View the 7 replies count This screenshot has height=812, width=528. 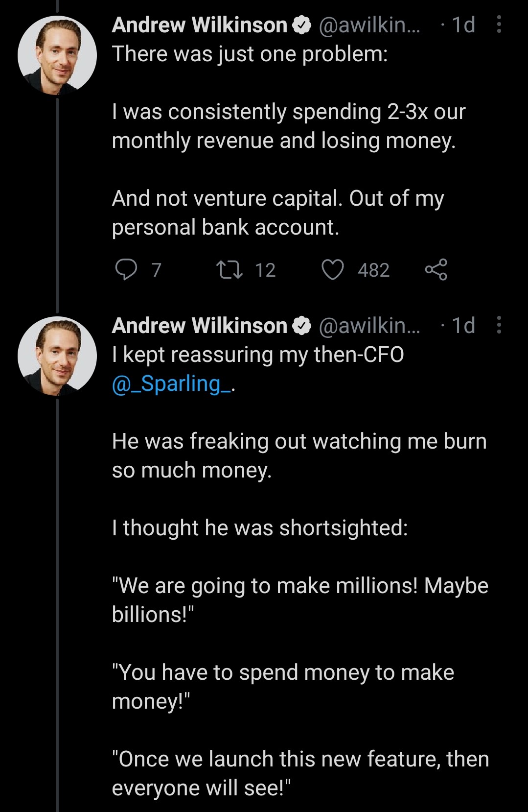[x=156, y=270]
